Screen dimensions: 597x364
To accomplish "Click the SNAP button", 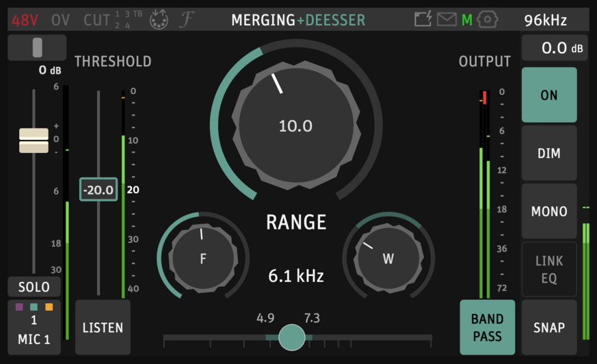I will click(x=549, y=328).
